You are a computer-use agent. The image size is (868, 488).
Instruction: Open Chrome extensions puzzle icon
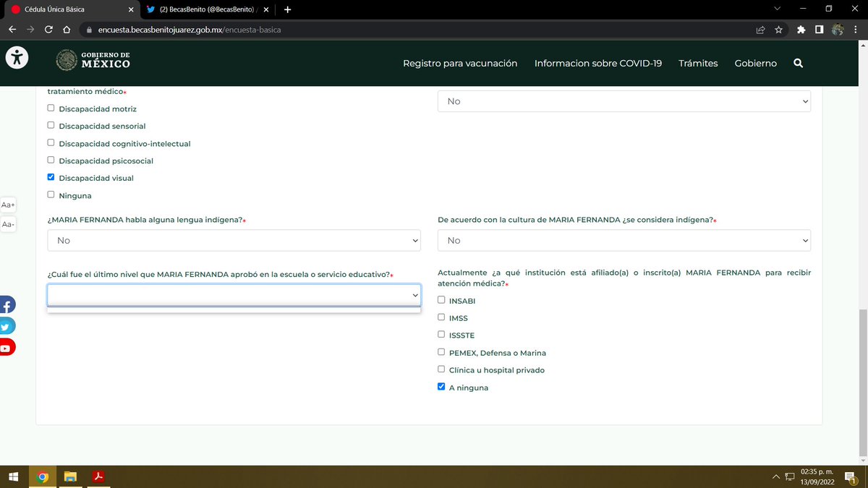pos(801,30)
